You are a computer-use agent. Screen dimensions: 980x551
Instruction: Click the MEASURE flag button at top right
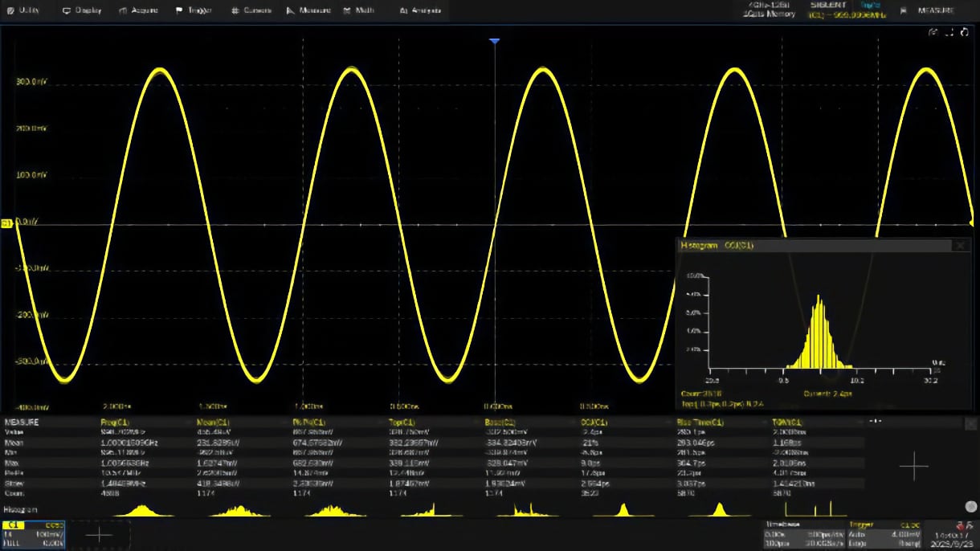[928, 10]
